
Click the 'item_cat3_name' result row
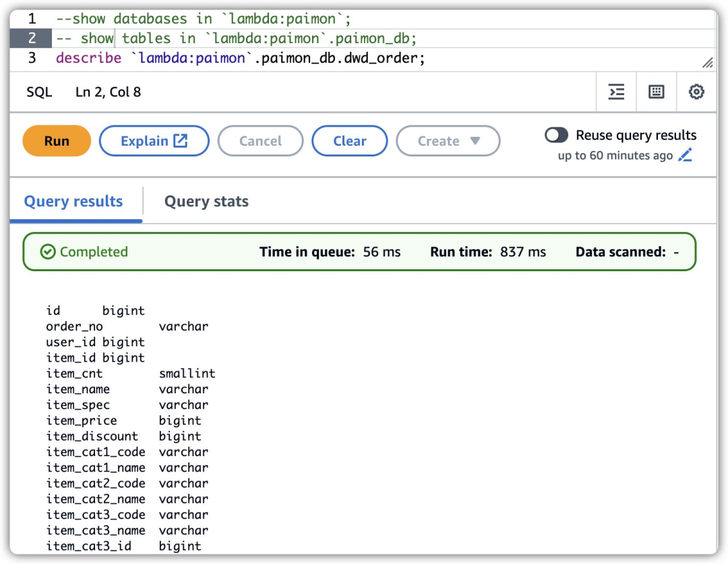pyautogui.click(x=127, y=530)
